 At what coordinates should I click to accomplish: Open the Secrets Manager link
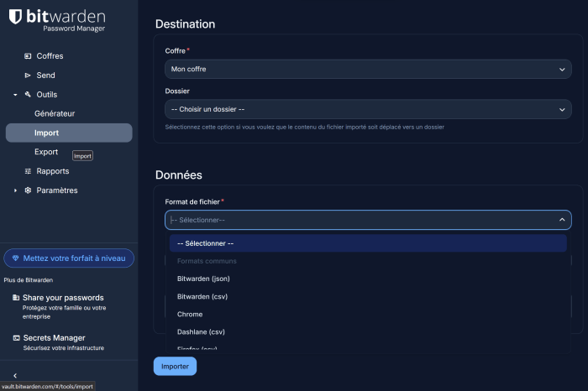55,338
